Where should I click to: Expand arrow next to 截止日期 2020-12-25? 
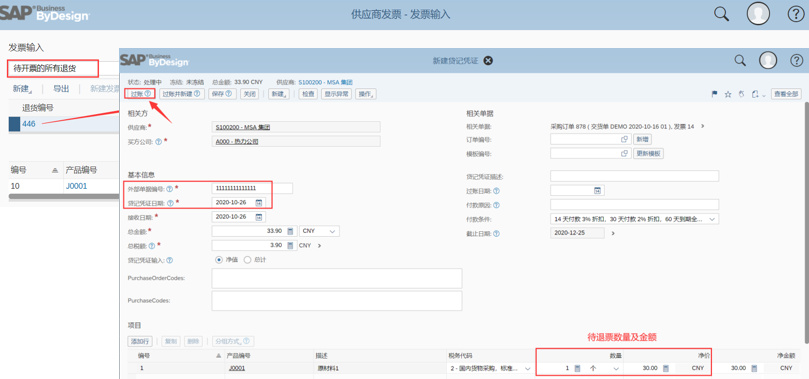click(x=613, y=233)
